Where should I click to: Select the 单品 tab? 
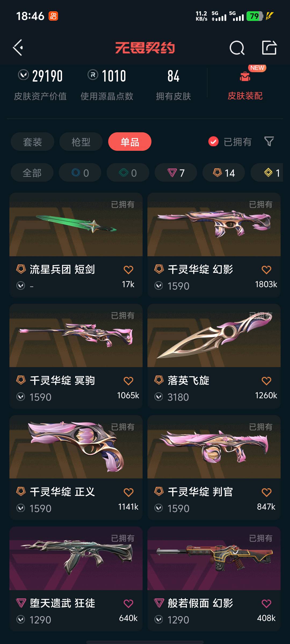pyautogui.click(x=130, y=142)
